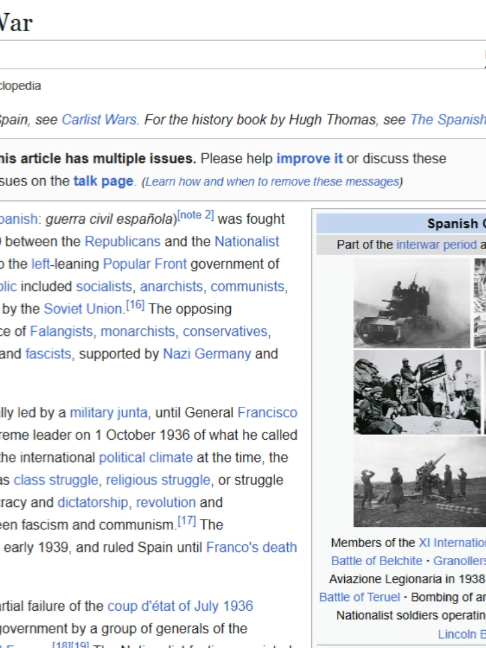This screenshot has width=486, height=648.
Task: Follow the Republicans link
Action: (x=122, y=241)
